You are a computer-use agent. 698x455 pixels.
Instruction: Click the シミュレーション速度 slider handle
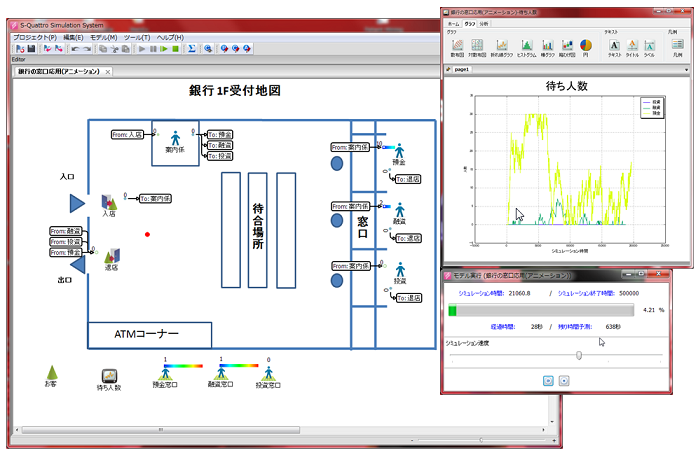click(580, 355)
